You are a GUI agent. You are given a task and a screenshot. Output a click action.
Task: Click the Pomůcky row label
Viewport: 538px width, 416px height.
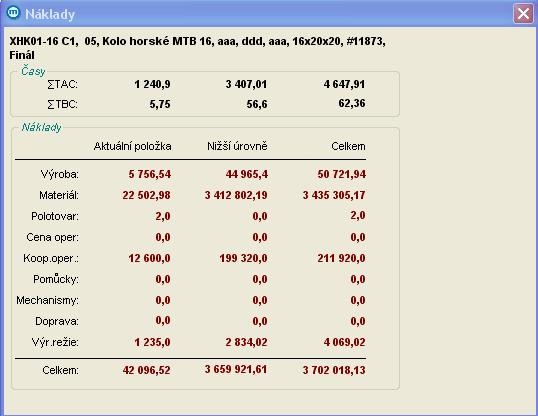(x=56, y=279)
